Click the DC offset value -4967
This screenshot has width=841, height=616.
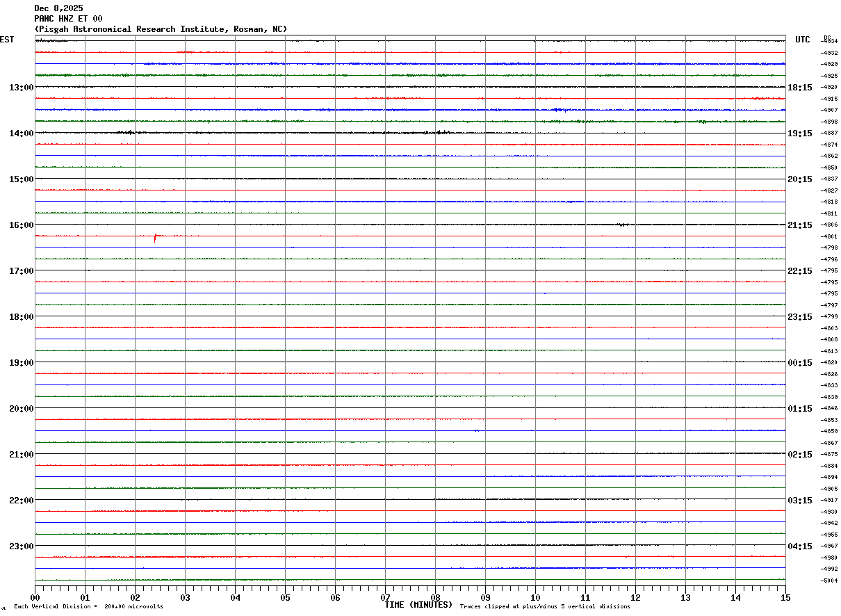[829, 546]
